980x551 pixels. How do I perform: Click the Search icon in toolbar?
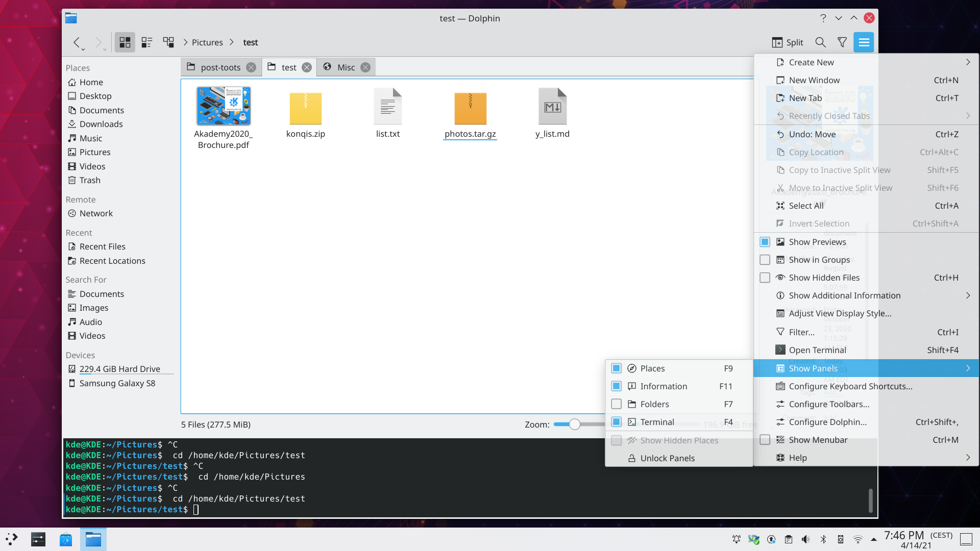[x=820, y=42]
